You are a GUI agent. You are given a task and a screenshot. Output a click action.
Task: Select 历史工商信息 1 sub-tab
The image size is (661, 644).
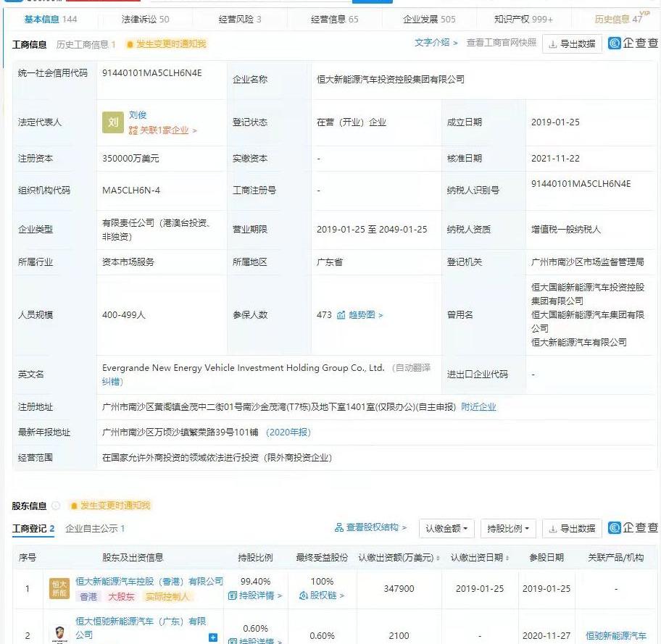point(86,44)
